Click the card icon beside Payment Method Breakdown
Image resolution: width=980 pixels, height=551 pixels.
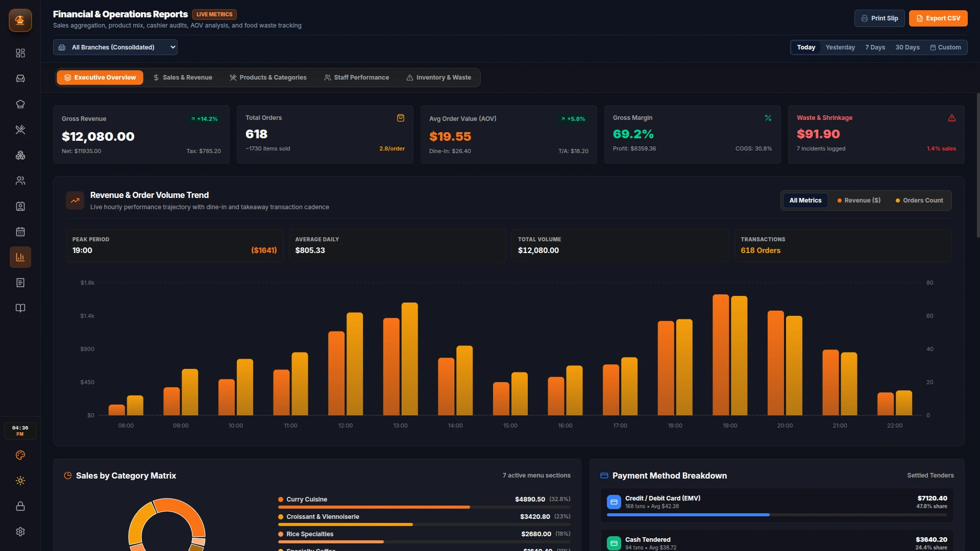[604, 475]
